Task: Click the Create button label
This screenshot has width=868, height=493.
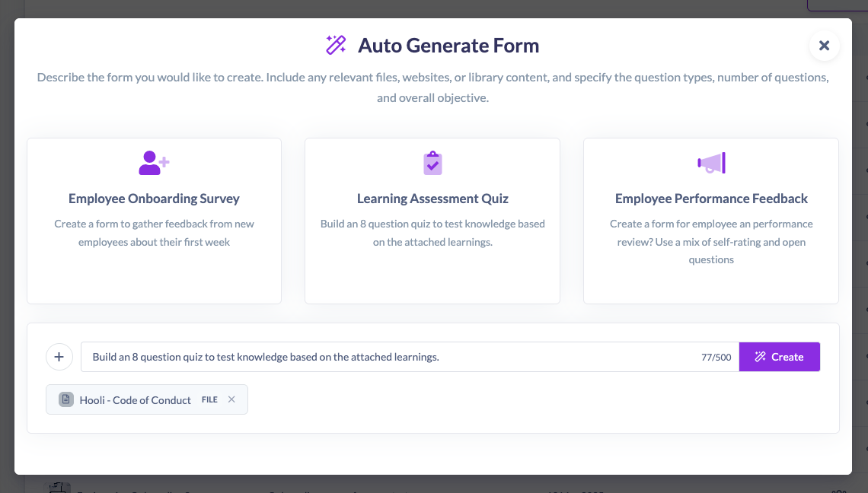Action: click(x=787, y=357)
